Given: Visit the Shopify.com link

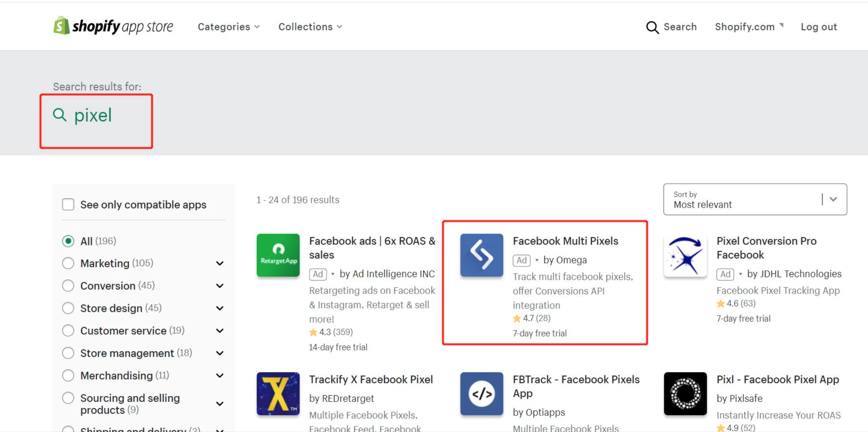Looking at the screenshot, I should tap(745, 27).
